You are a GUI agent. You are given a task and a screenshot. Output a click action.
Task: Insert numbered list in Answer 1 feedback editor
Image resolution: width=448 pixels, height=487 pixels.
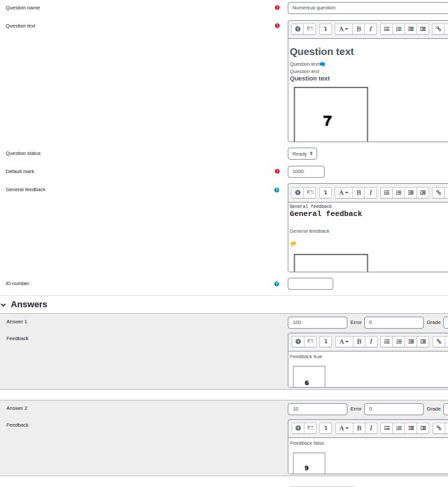click(399, 341)
